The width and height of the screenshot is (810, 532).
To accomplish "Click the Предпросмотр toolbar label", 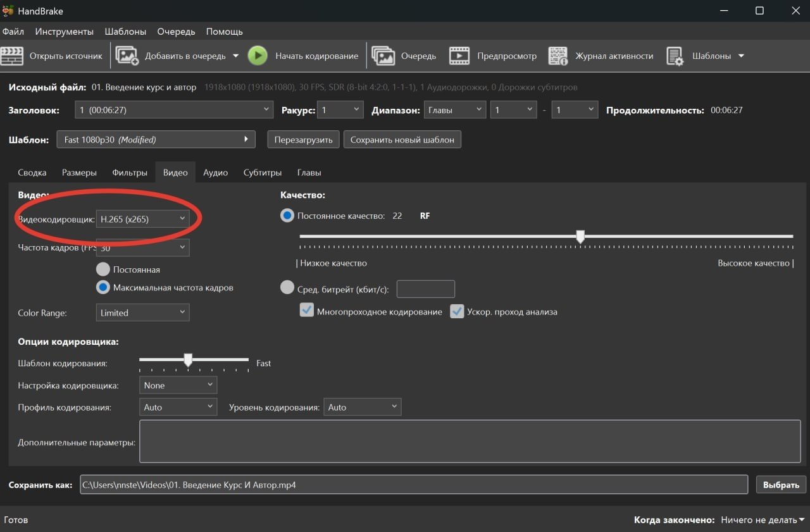I will [x=507, y=56].
